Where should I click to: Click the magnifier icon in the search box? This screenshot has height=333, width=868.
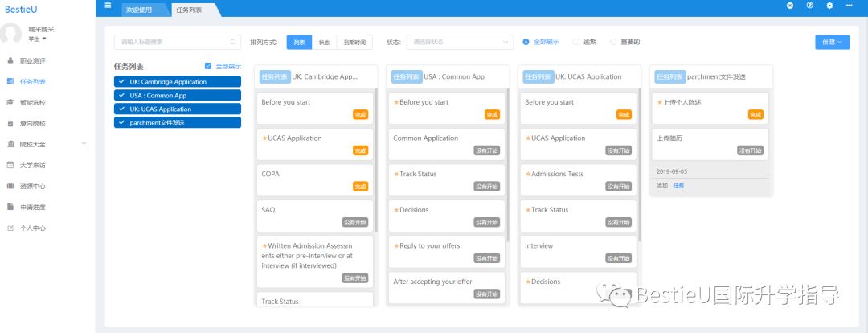pyautogui.click(x=233, y=42)
